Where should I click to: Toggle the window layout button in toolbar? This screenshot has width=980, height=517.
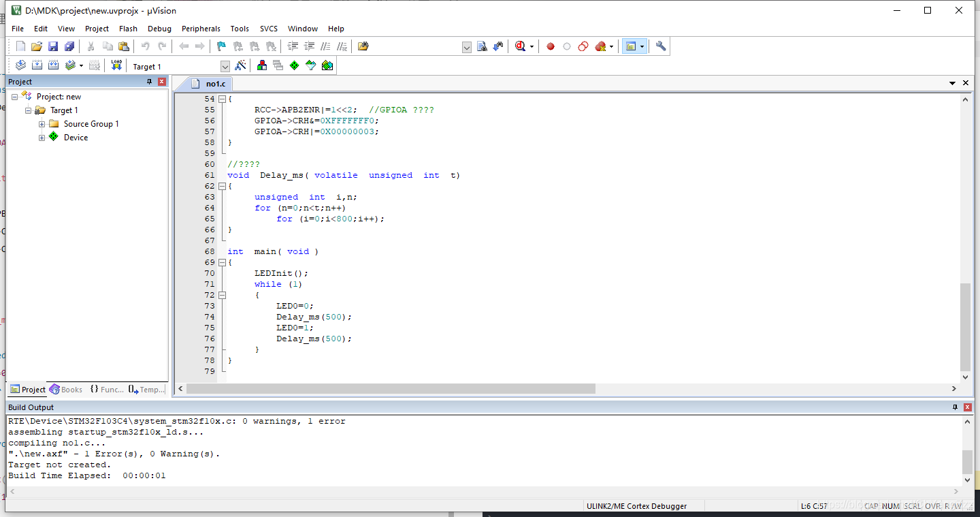(631, 46)
